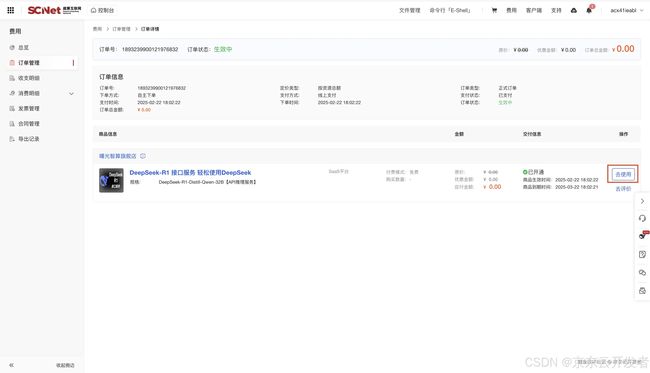The height and width of the screenshot is (373, 650).
Task: Go to 订单管理 breadcrumb
Action: click(121, 29)
